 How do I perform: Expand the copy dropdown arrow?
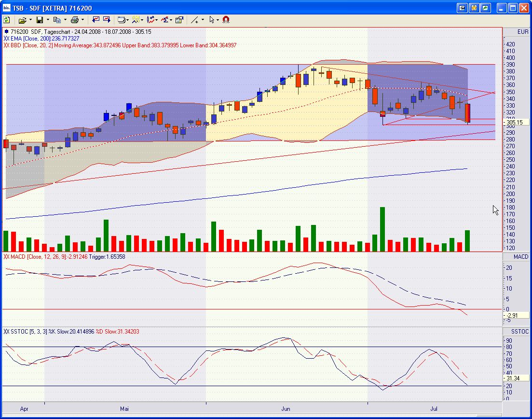pos(65,20)
